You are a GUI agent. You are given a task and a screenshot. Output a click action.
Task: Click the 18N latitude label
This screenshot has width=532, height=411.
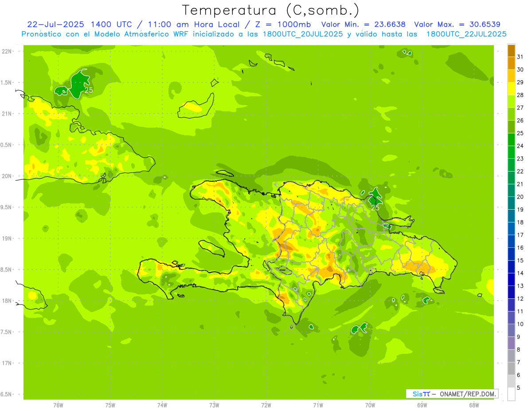[x=7, y=301]
